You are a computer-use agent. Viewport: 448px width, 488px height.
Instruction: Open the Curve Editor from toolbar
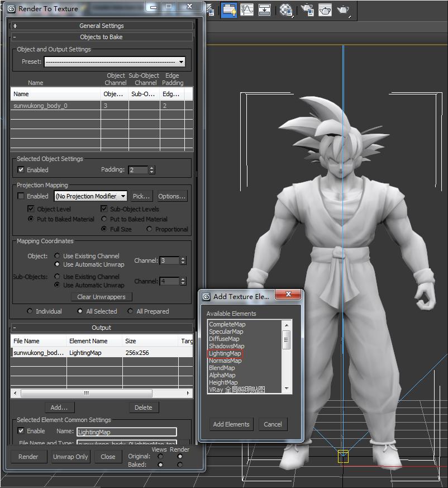pyautogui.click(x=247, y=10)
